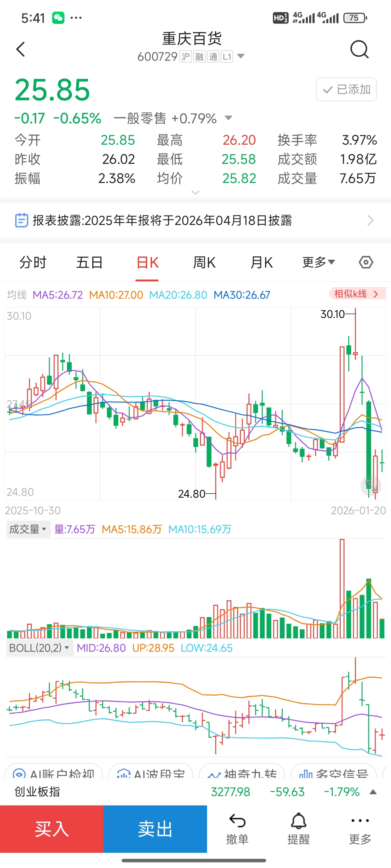Open WeChat notification icon in status bar
Image resolution: width=391 pixels, height=868 pixels.
58,18
